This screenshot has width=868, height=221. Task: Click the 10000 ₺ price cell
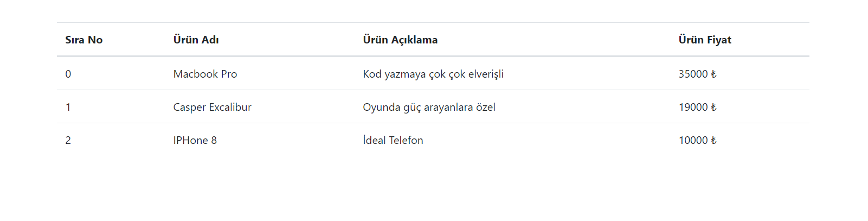point(698,140)
